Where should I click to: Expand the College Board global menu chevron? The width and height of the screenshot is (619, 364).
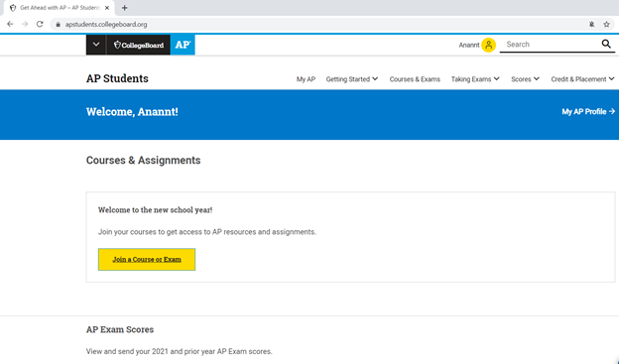[x=96, y=45]
